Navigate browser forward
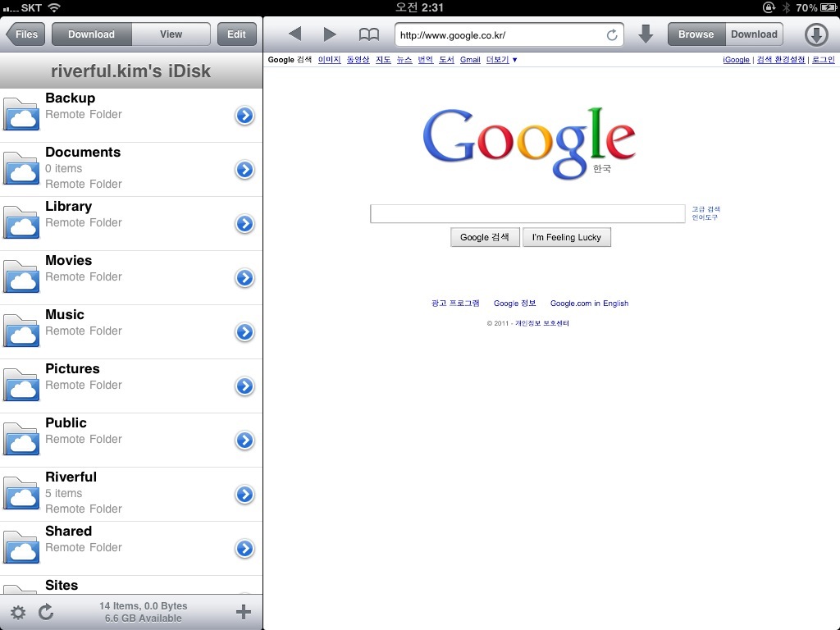This screenshot has width=840, height=630. tap(330, 34)
